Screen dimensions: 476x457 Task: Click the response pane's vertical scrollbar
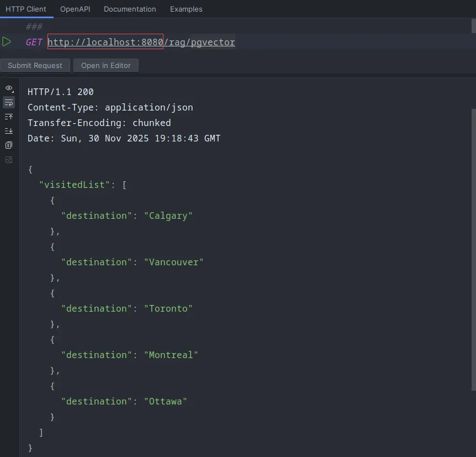[x=473, y=249]
